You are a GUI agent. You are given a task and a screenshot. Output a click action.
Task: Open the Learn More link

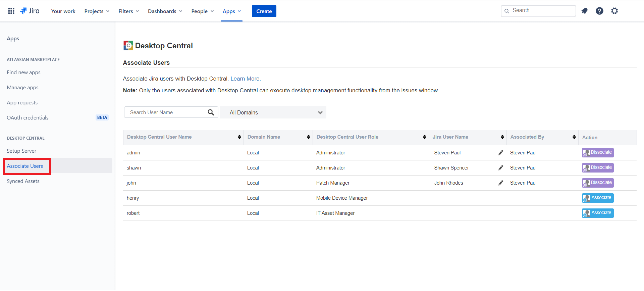click(x=245, y=79)
